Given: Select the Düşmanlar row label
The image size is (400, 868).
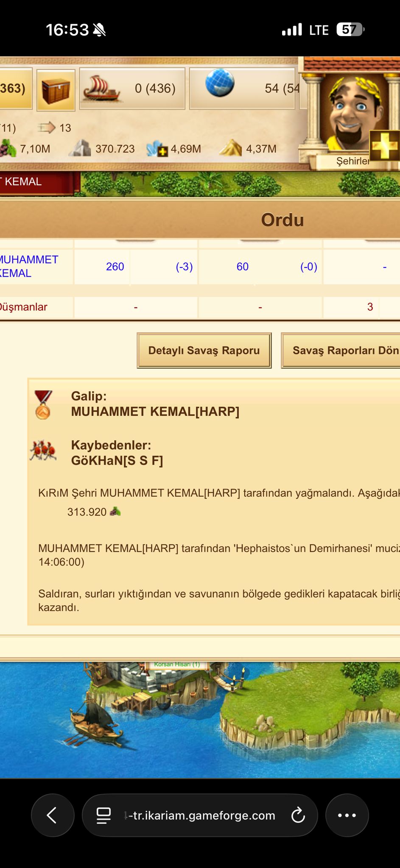Looking at the screenshot, I should [x=23, y=307].
